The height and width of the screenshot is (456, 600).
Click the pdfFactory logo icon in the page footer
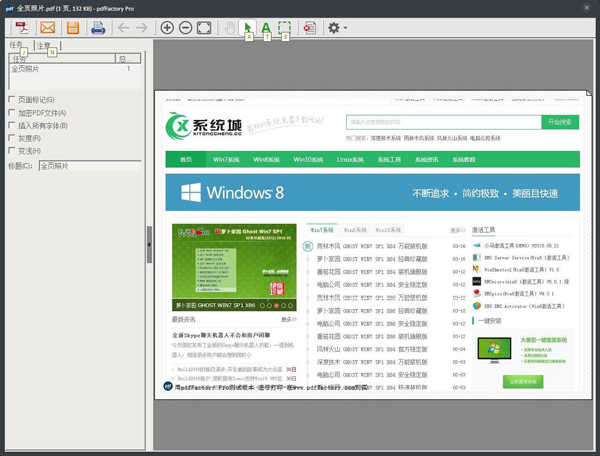pos(168,386)
